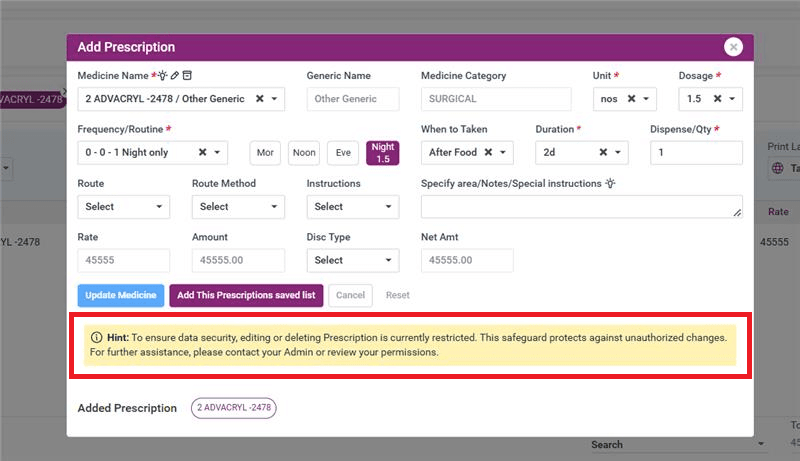
Task: Click the Dispense/Qty input field
Action: pyautogui.click(x=696, y=153)
